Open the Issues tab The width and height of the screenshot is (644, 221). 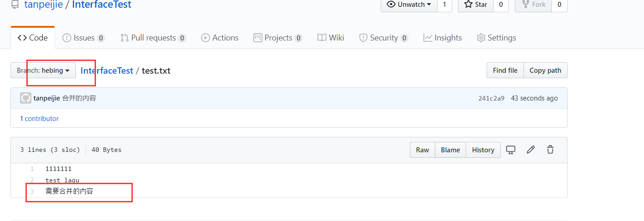pyautogui.click(x=84, y=38)
